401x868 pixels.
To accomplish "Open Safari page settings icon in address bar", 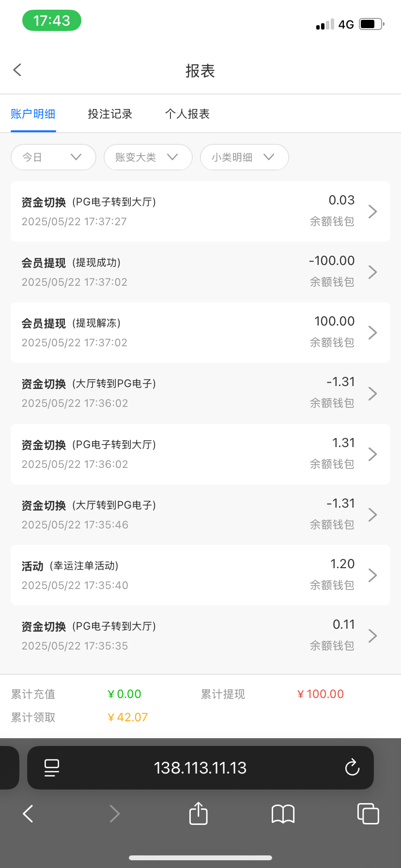I will pyautogui.click(x=52, y=767).
